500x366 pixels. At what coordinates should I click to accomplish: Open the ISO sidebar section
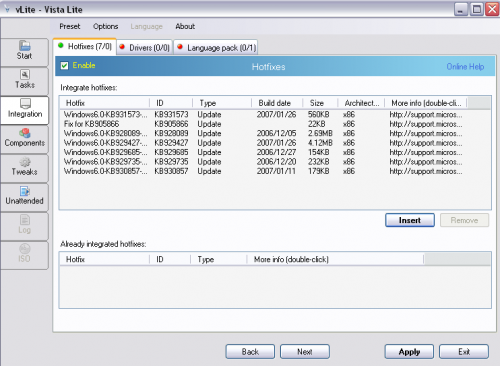[x=24, y=255]
